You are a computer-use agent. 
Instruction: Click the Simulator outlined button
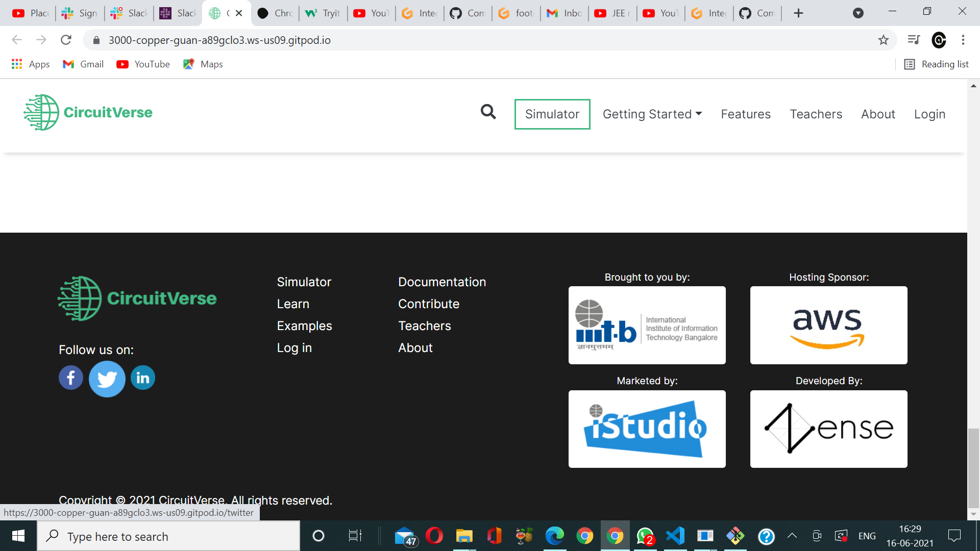click(x=552, y=114)
